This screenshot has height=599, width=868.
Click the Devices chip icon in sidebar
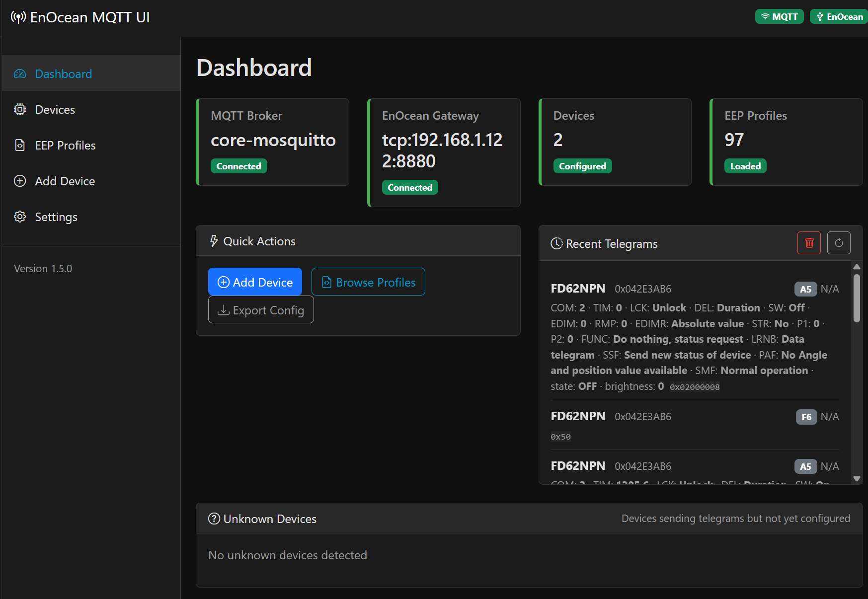(x=20, y=110)
